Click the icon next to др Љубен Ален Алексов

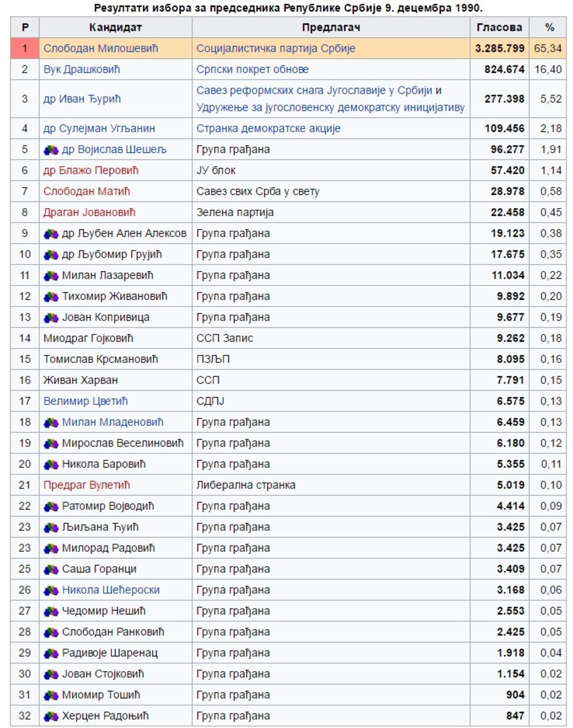(x=51, y=234)
